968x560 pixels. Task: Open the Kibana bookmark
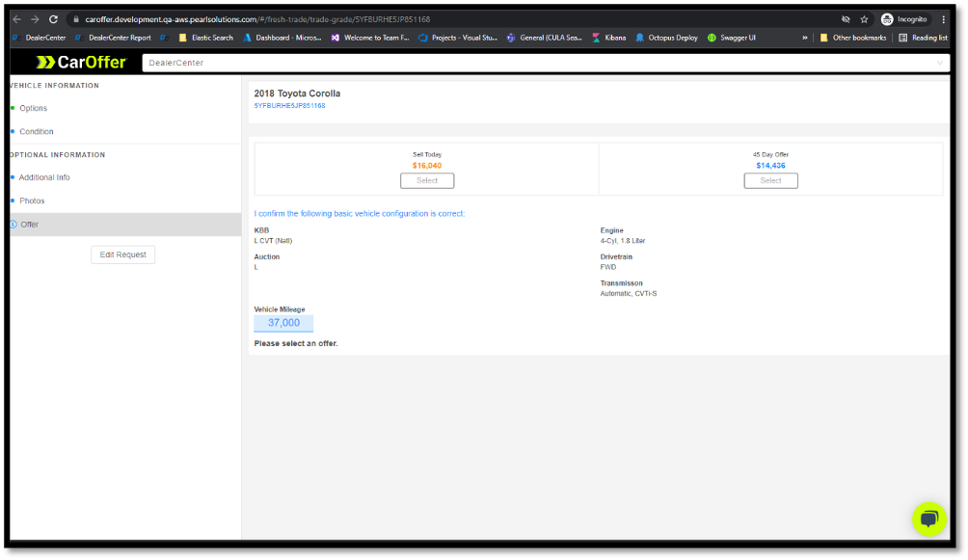[x=609, y=38]
